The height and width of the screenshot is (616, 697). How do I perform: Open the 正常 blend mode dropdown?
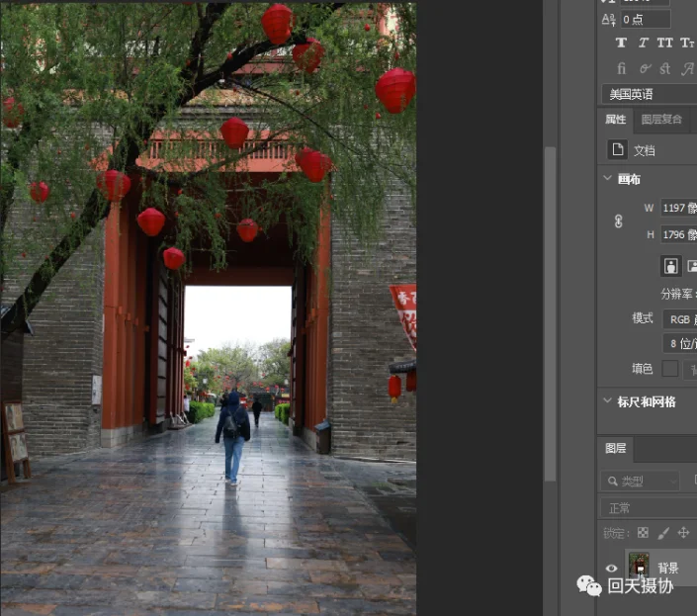coord(649,508)
